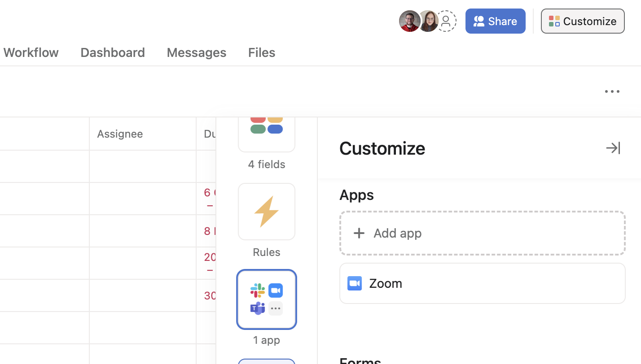Open the Workflow tab
The width and height of the screenshot is (641, 364).
(31, 52)
